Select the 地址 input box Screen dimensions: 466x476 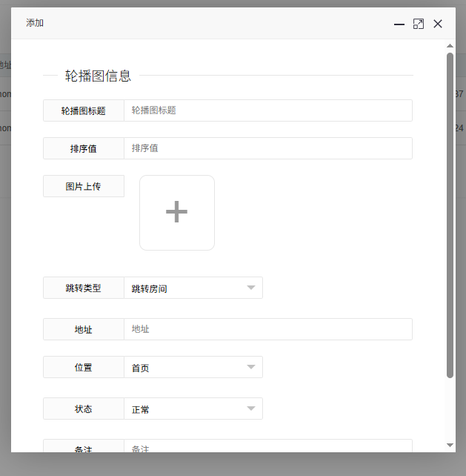(x=267, y=329)
